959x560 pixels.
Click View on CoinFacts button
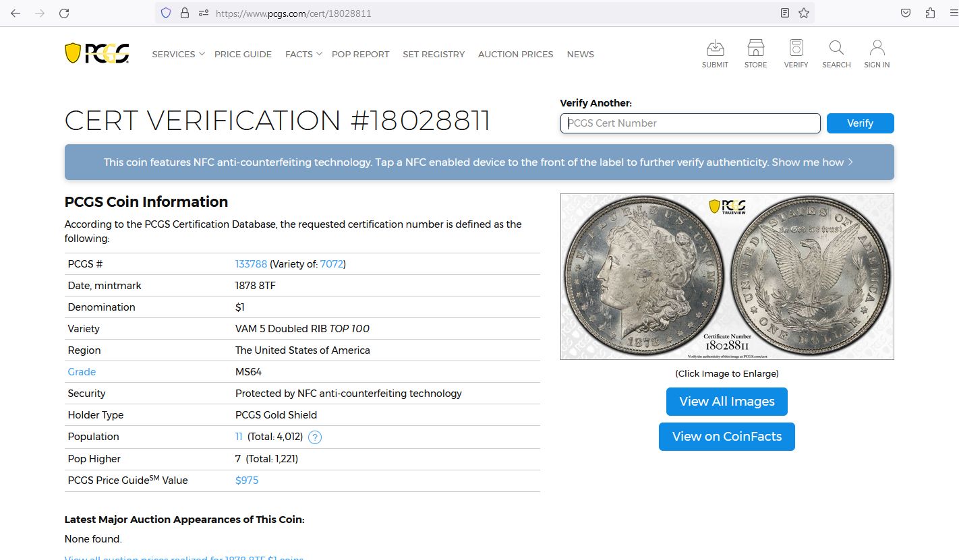pyautogui.click(x=726, y=437)
